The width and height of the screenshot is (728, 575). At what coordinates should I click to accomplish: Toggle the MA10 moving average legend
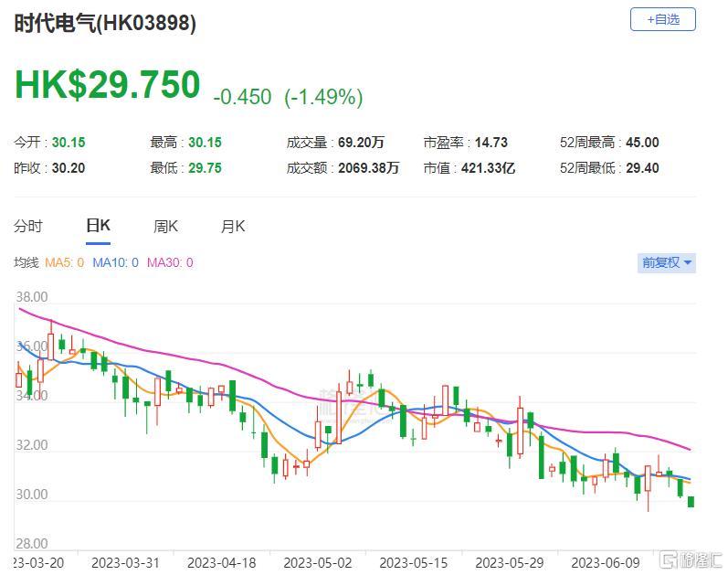pyautogui.click(x=115, y=263)
